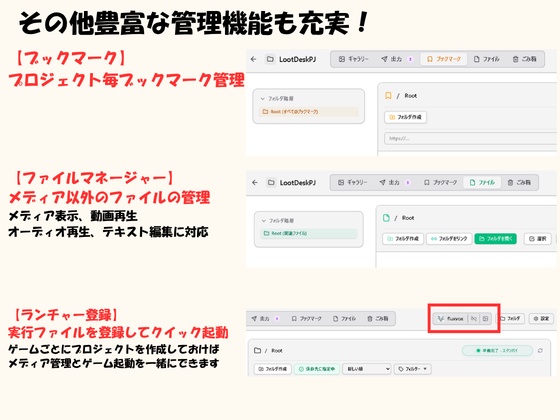Click LootDeskPJ project name in file manager screenshot

(298, 182)
